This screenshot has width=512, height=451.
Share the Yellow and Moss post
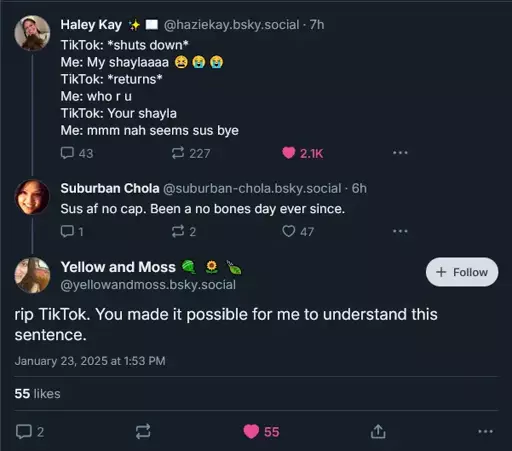(x=378, y=432)
